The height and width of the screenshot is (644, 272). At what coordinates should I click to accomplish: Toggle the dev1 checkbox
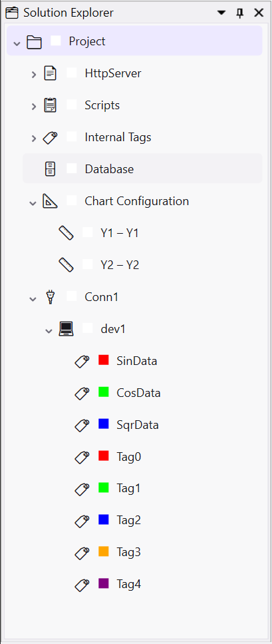pyautogui.click(x=88, y=328)
